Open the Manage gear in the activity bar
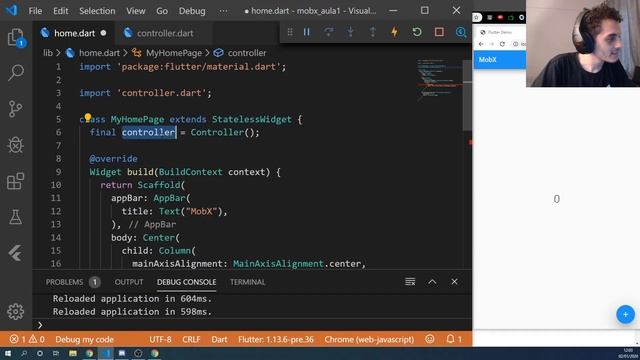 (x=16, y=311)
